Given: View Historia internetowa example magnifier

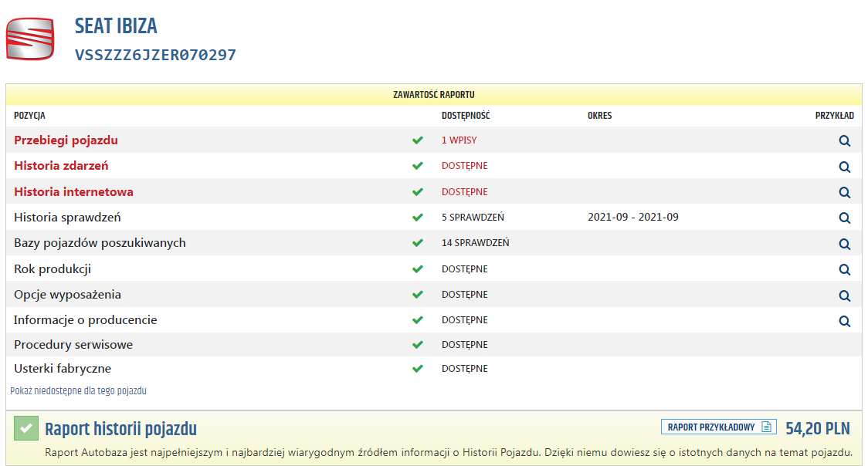Looking at the screenshot, I should [844, 192].
